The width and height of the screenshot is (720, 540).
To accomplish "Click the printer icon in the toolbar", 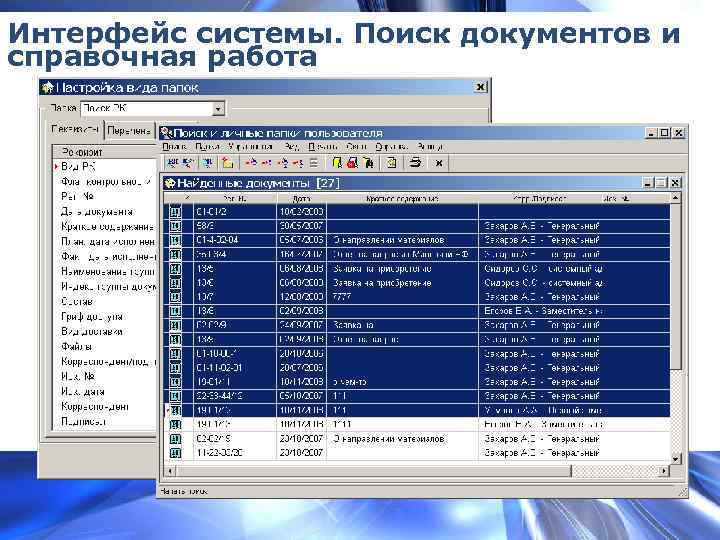I will point(416,163).
